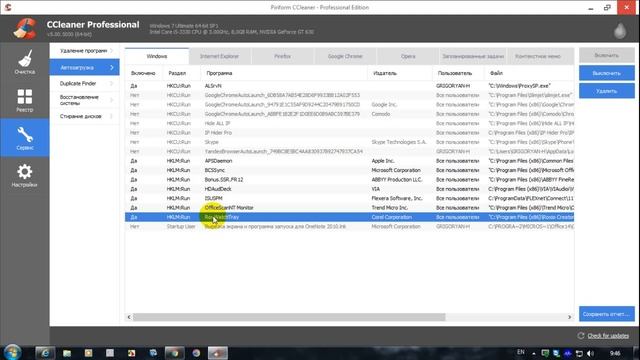Switch to the Internet Explorer tab

coord(220,56)
